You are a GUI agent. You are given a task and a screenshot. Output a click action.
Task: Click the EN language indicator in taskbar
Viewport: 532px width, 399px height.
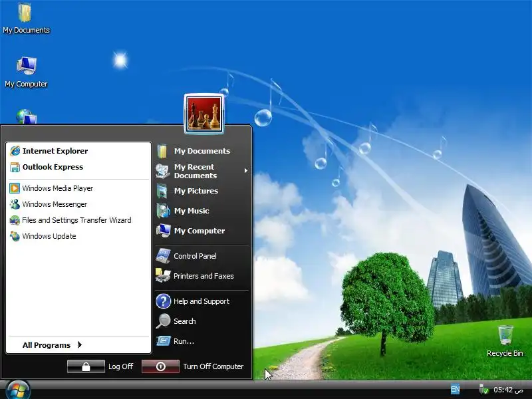(x=455, y=389)
